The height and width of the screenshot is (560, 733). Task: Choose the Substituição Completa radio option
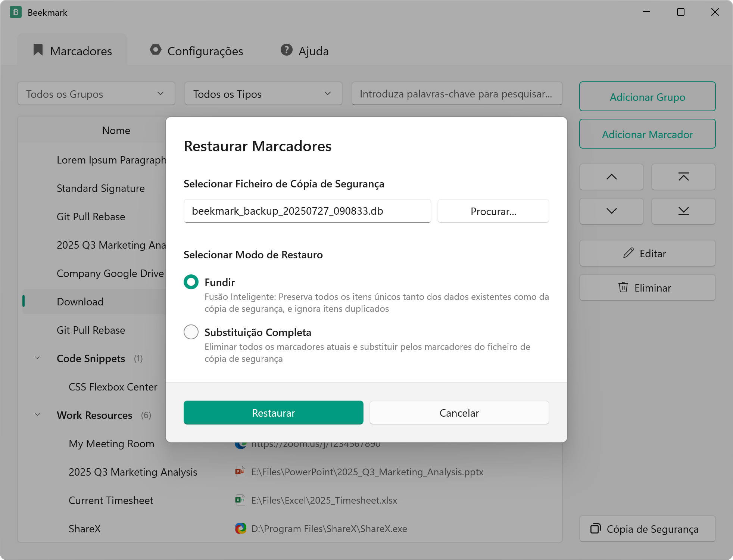(191, 332)
